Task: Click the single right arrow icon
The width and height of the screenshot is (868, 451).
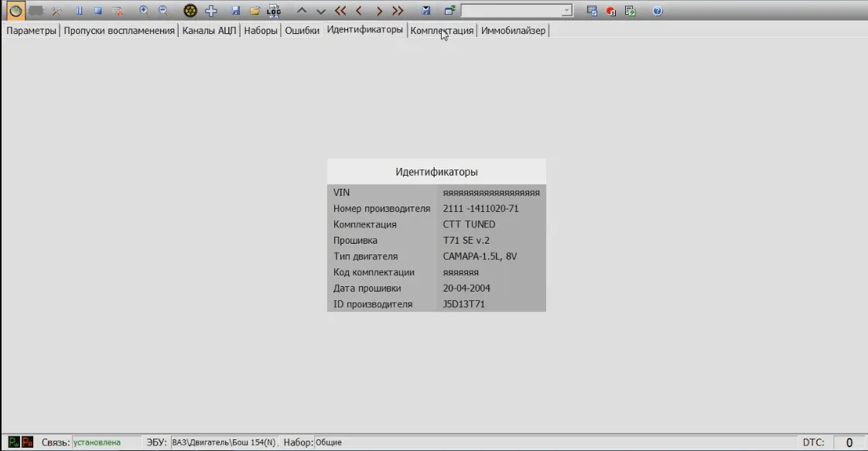Action: click(x=379, y=11)
